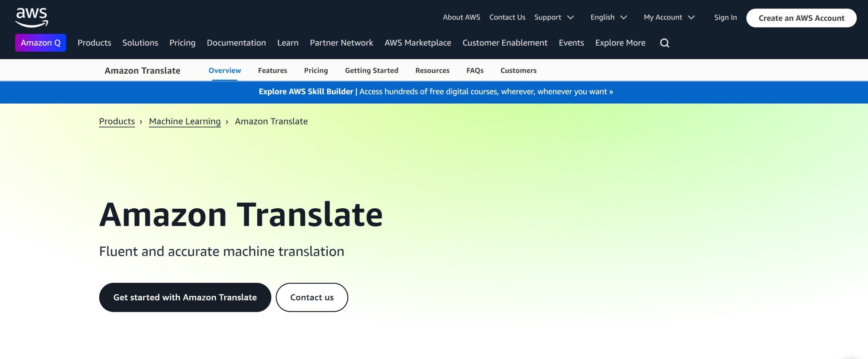Open the Explore AWS Skill Builder banner
The image size is (868, 359).
tap(436, 92)
